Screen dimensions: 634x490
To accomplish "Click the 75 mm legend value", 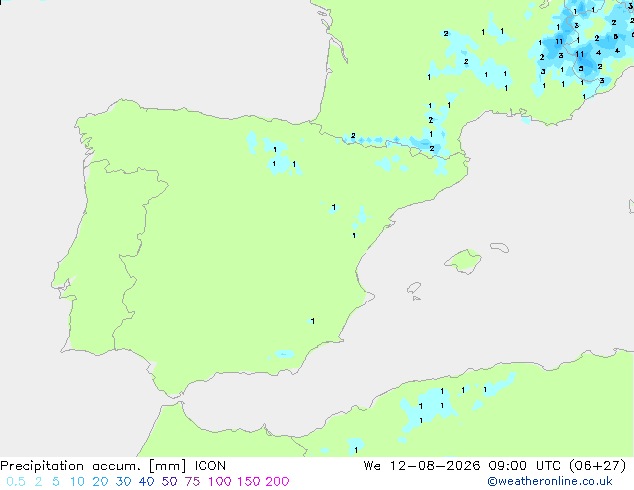I will point(192,482).
